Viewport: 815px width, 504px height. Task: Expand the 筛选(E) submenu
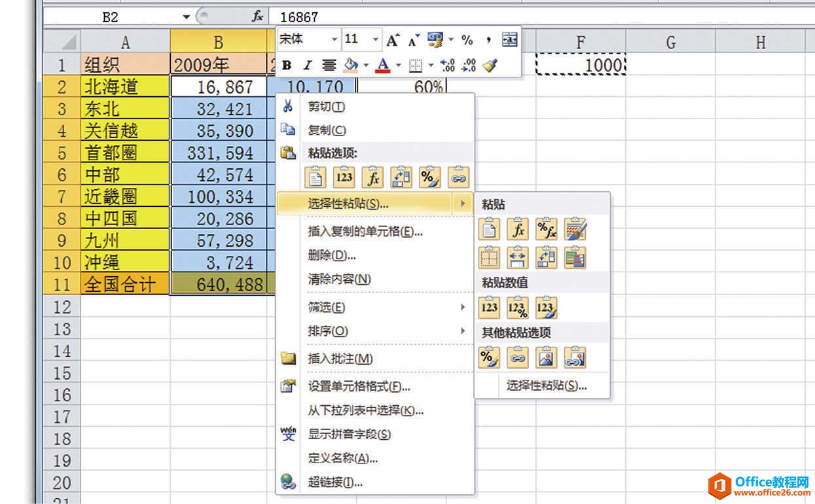pos(374,307)
